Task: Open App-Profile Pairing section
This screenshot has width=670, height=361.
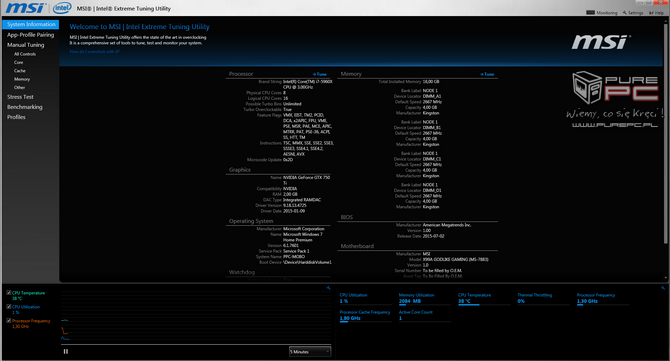Action: pos(30,35)
